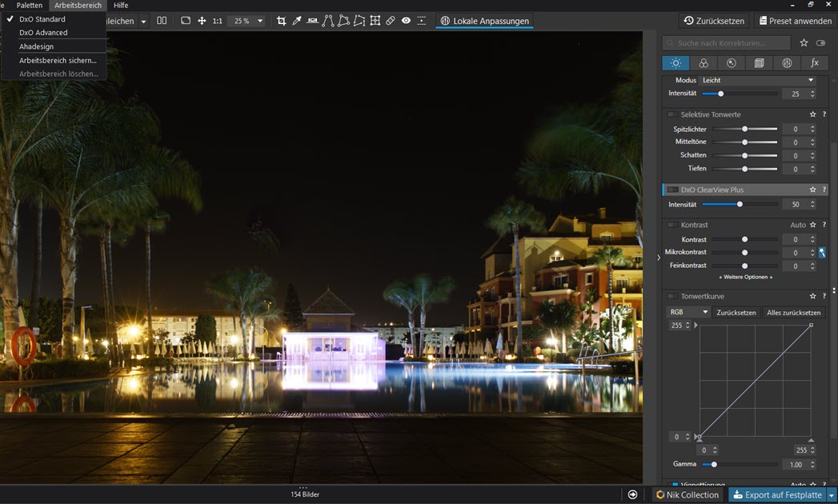Favorite the Selektive Tonwerte palette
The height and width of the screenshot is (504, 838).
pyautogui.click(x=813, y=114)
